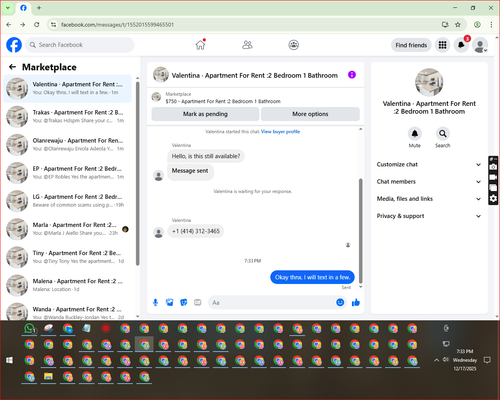Mute the conversation using the bell icon

point(415,134)
